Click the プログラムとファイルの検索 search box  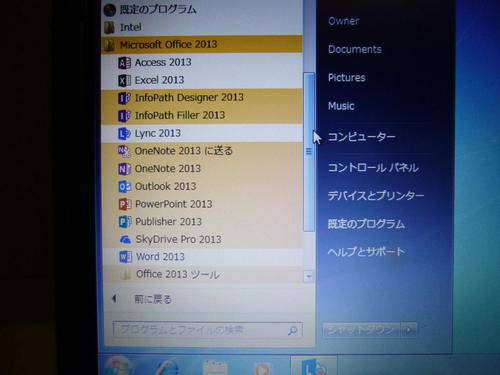208,330
